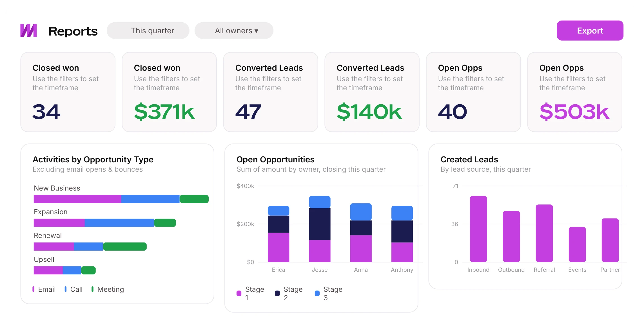Click the Expansion bar Email segment
This screenshot has height=316, width=644.
tap(59, 223)
